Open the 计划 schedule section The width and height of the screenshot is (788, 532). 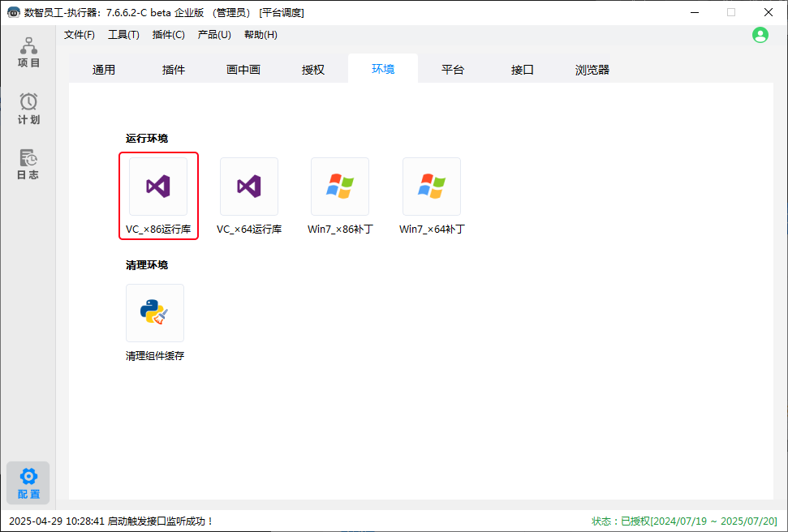tap(28, 109)
